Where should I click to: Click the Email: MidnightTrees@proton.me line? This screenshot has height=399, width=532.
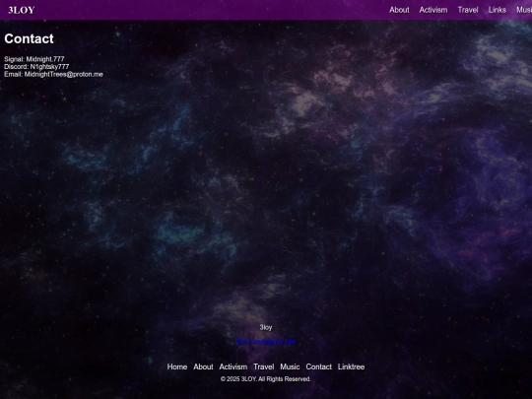click(x=53, y=74)
